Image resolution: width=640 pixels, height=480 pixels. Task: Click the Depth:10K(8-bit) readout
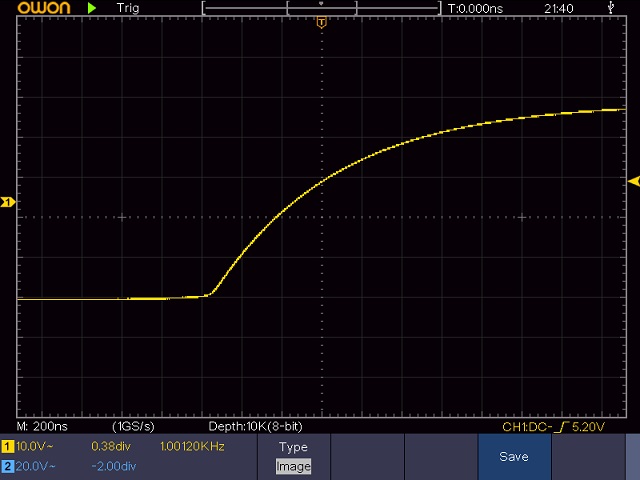coord(256,427)
